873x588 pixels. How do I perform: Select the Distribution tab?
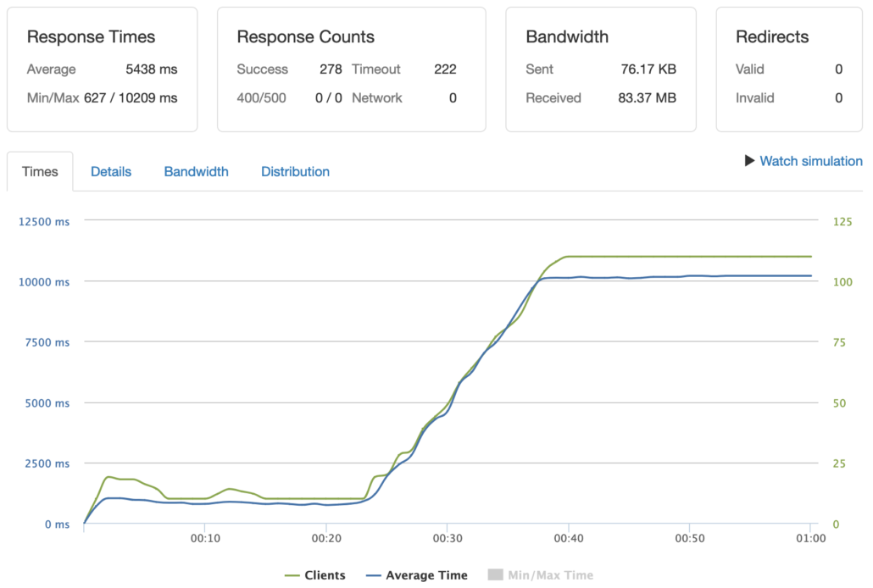(295, 171)
